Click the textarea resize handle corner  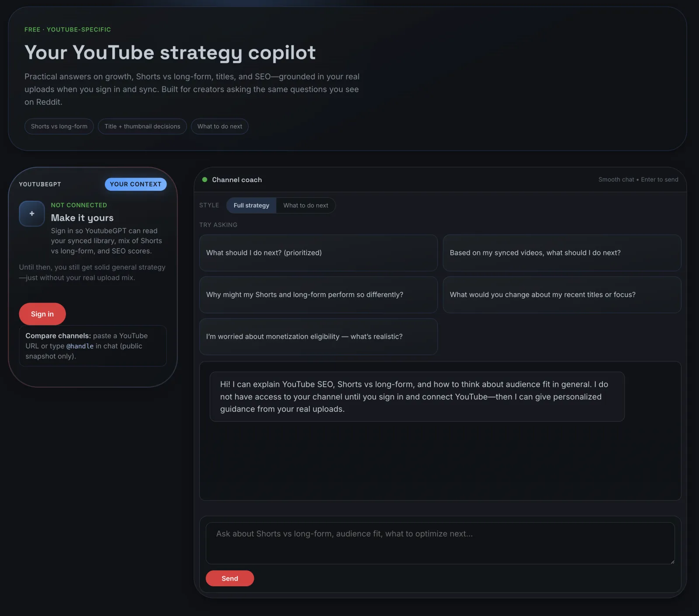tap(672, 561)
